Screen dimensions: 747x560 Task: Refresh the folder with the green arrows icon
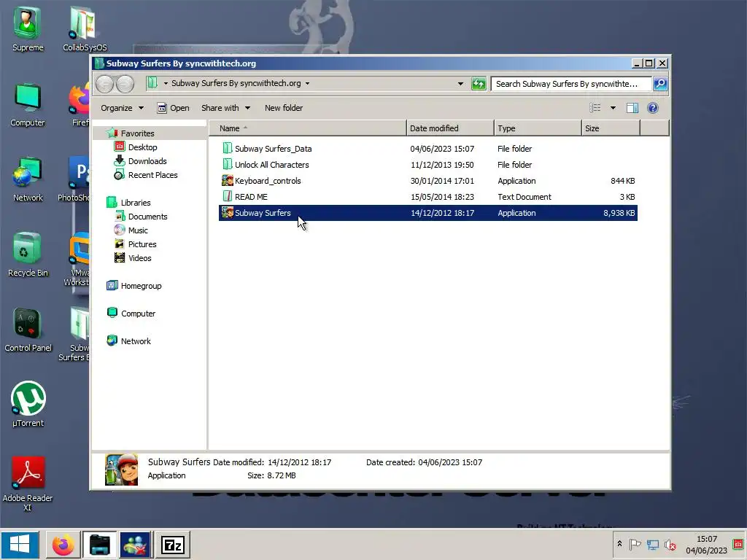[479, 84]
